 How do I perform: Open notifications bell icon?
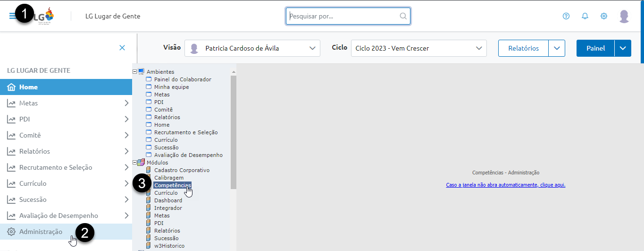[x=585, y=16]
